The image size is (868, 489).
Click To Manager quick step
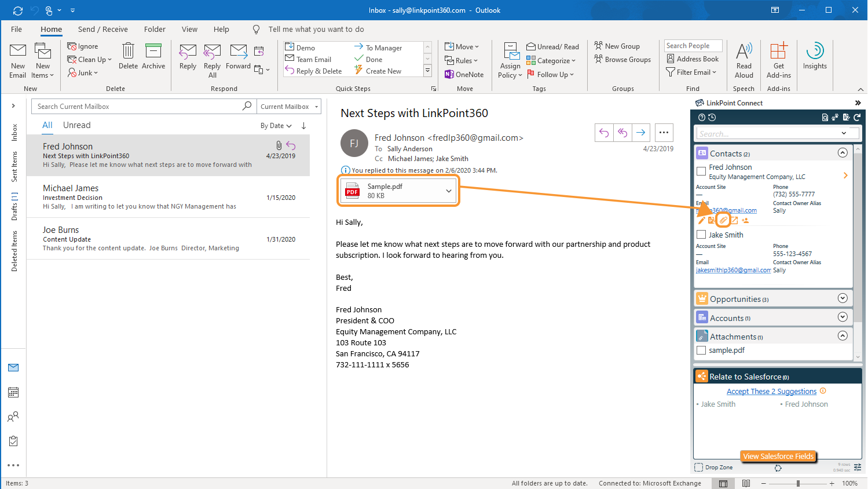tap(378, 48)
